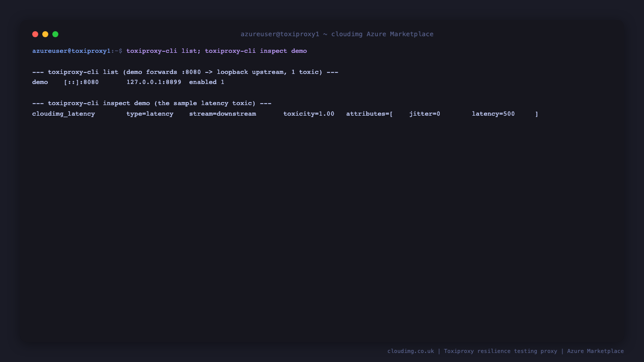Click the prompt text azureuser@toxiproxy1
This screenshot has height=362, width=644.
tap(71, 51)
